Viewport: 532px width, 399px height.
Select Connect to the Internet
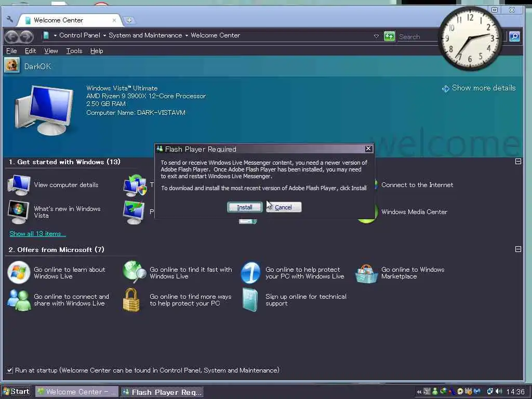[x=417, y=185]
